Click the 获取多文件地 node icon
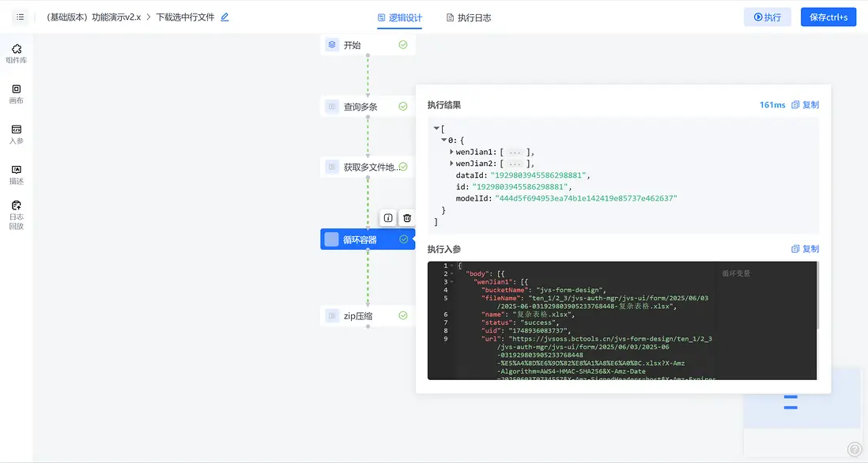The height and width of the screenshot is (463, 868). 331,167
